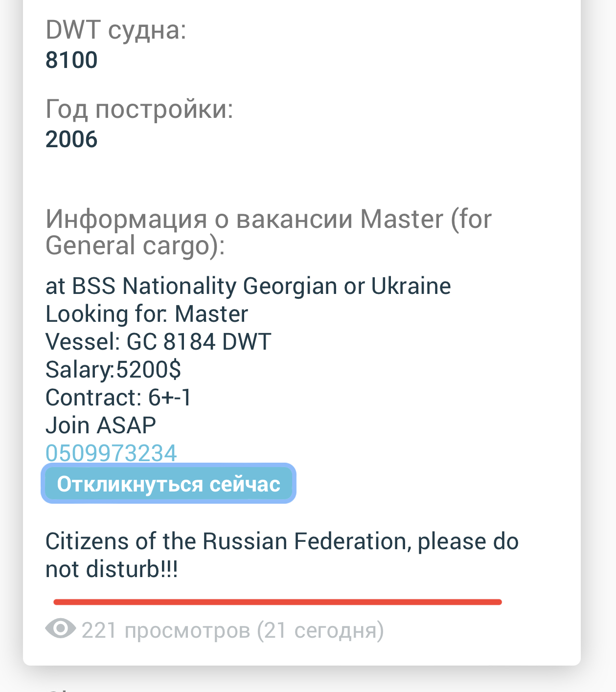Tap the phone number 0509973234 link
Screen dimensions: 616x692
(x=111, y=453)
